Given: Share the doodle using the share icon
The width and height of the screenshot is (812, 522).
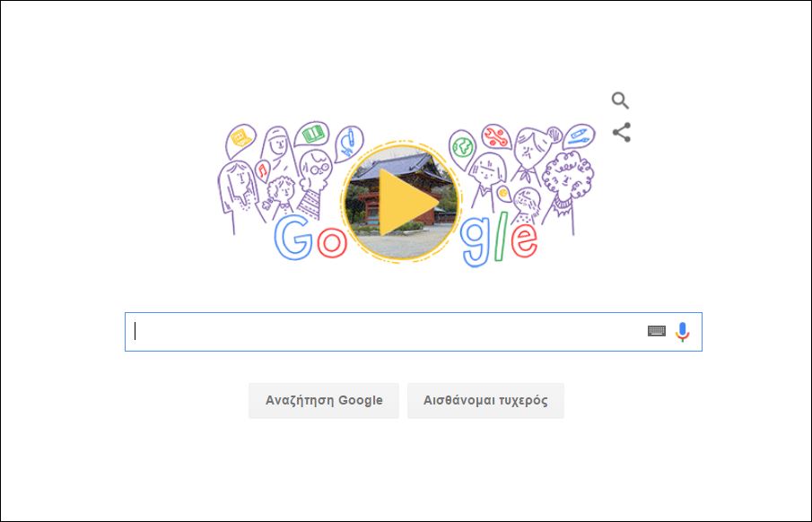Looking at the screenshot, I should click(x=622, y=133).
